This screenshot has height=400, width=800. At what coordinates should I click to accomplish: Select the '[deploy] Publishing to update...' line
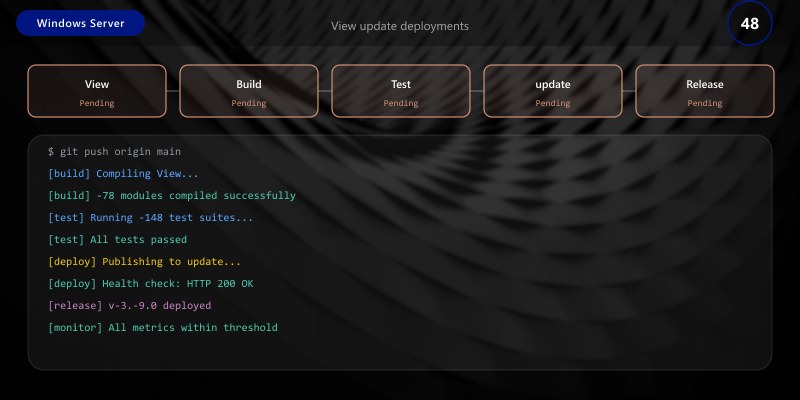click(144, 261)
